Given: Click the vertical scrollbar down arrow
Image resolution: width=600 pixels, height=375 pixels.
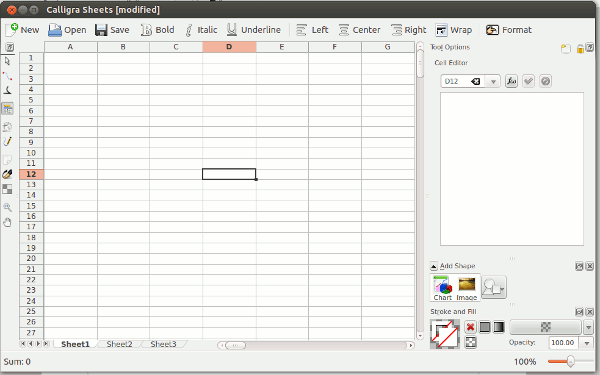Looking at the screenshot, I should coord(420,336).
